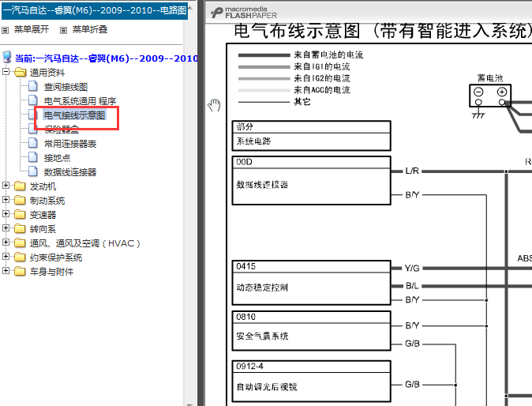Click the vertical divider between tree and viewer
This screenshot has height=406, width=532.
click(201, 203)
